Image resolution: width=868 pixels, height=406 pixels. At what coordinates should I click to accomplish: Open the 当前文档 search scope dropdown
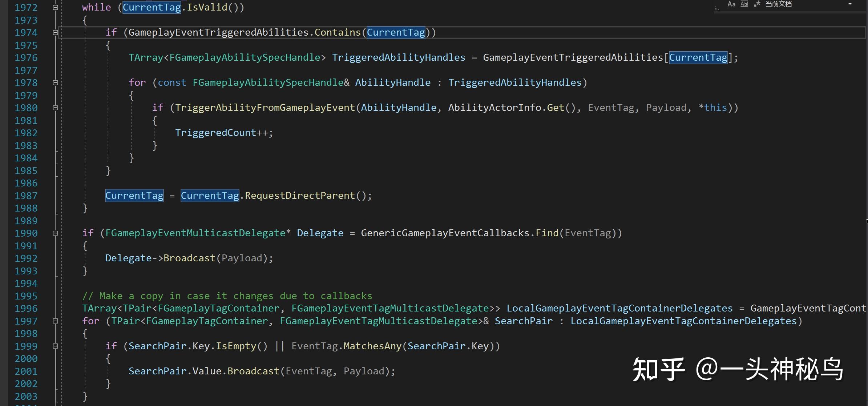coord(850,4)
